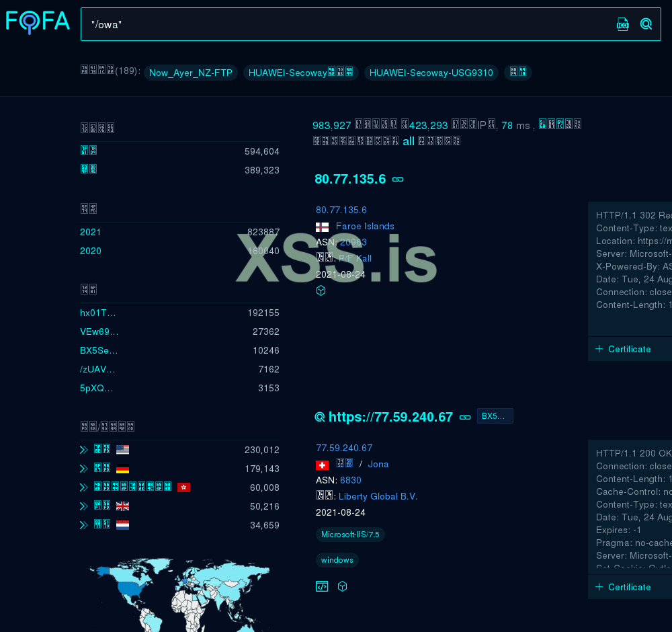Click the cube icon beside the code icon for 77.59.240.67
The height and width of the screenshot is (632, 672).
tap(342, 586)
